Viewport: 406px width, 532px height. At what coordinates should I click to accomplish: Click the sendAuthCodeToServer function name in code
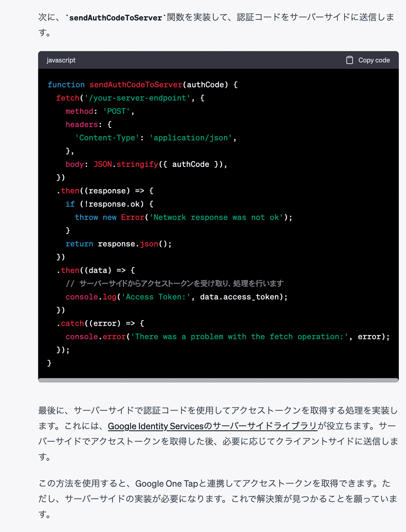coord(136,85)
